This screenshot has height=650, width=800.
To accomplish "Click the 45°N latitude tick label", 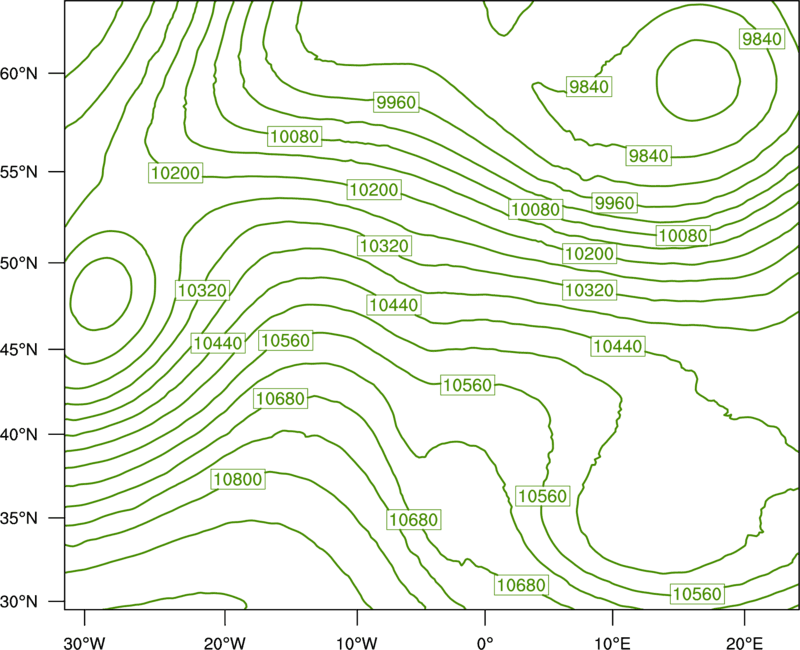I will (19, 349).
